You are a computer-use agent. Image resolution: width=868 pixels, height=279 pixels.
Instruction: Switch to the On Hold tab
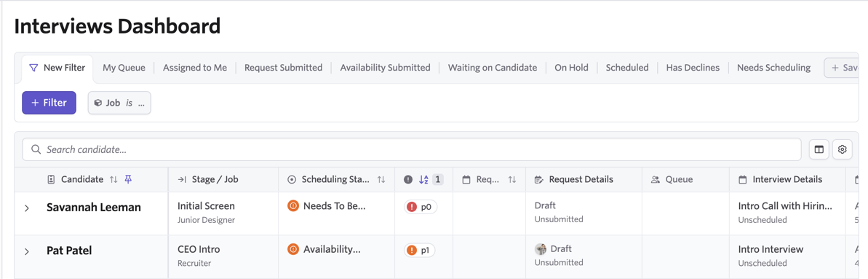coord(571,68)
